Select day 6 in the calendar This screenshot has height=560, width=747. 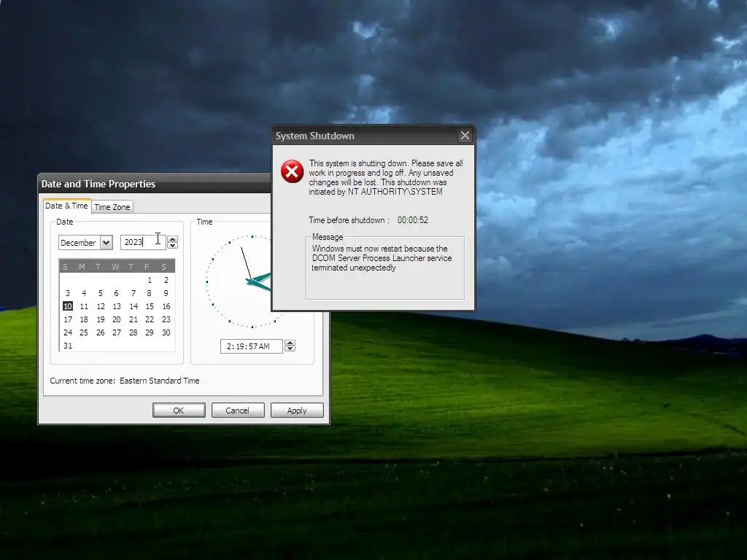pos(117,293)
